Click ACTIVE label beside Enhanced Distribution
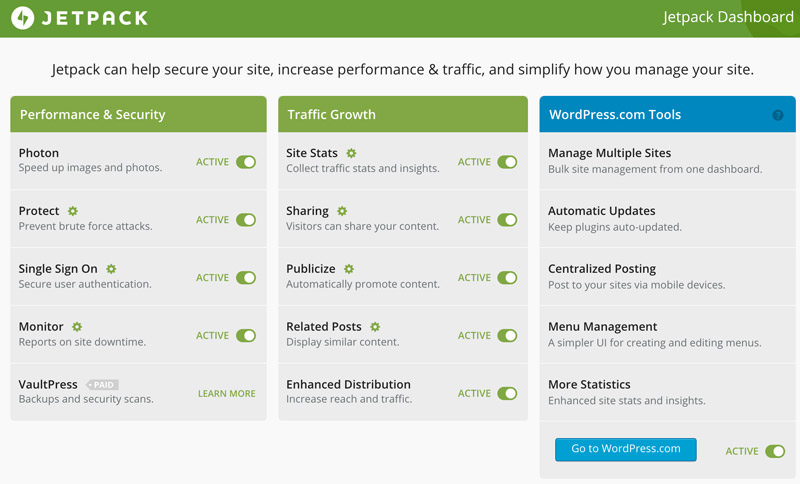This screenshot has height=484, width=800. click(x=474, y=393)
